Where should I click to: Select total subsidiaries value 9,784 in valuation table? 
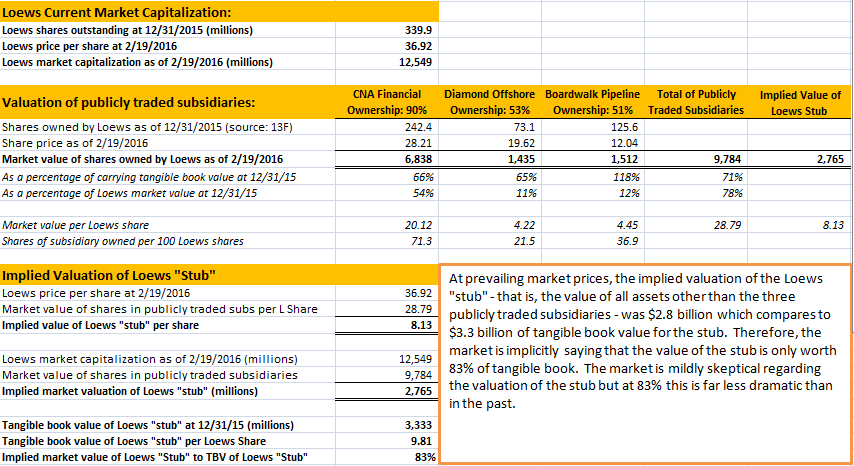point(727,159)
